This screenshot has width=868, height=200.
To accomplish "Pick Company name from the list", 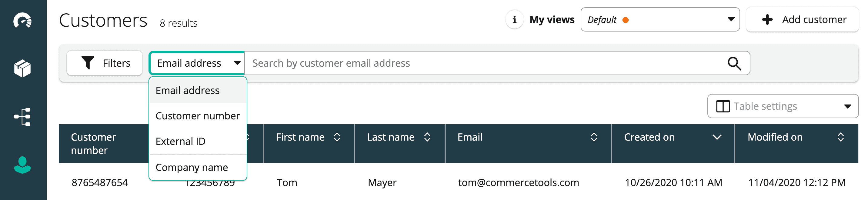I will pyautogui.click(x=192, y=167).
